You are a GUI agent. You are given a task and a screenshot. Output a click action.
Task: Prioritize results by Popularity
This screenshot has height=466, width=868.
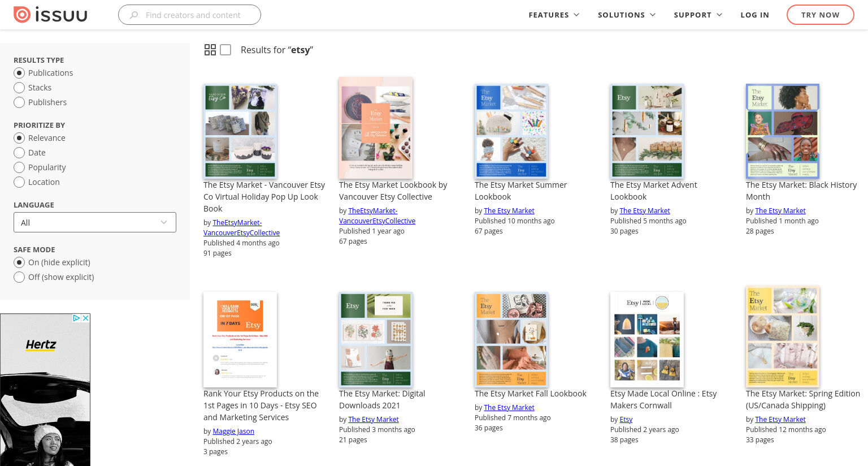19,167
